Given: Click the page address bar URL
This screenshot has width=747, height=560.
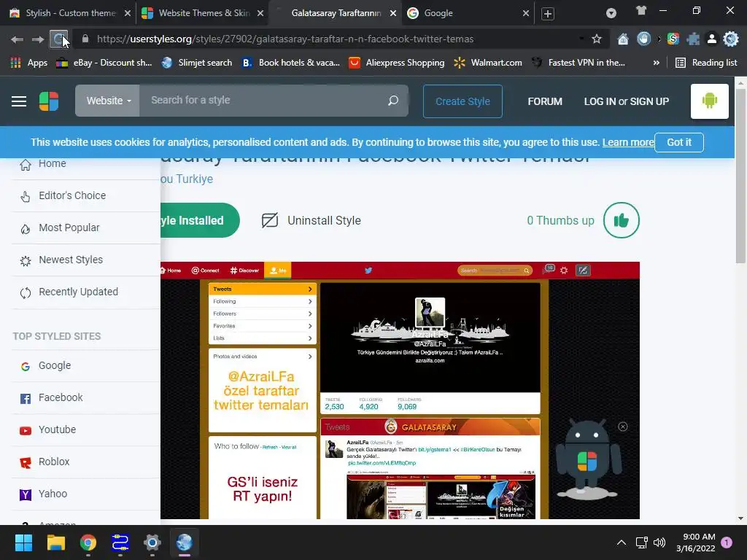Looking at the screenshot, I should [285, 39].
